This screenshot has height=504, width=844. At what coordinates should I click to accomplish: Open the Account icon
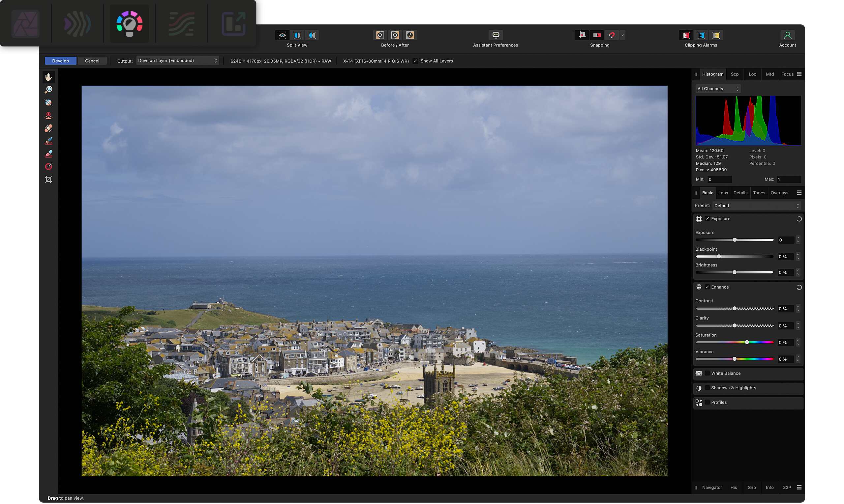pos(787,35)
